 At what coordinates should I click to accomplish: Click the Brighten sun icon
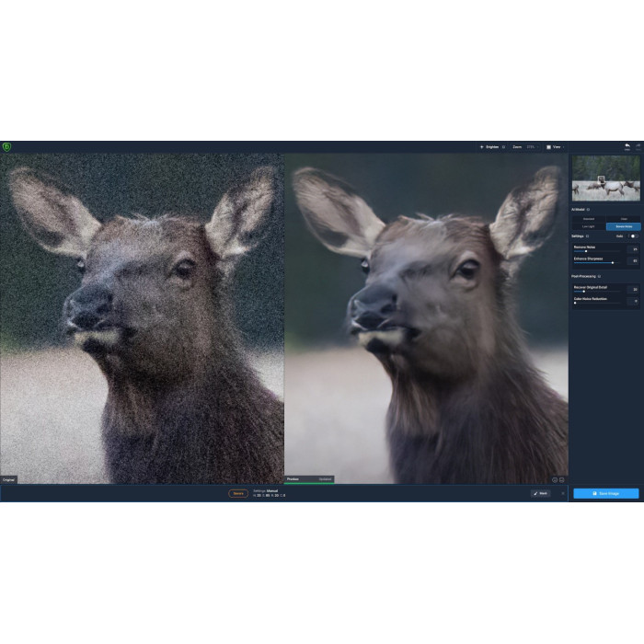tap(481, 146)
